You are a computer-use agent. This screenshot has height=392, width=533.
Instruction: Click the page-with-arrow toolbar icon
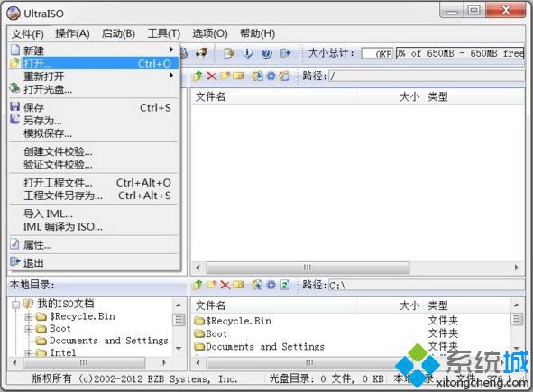pyautogui.click(x=229, y=53)
